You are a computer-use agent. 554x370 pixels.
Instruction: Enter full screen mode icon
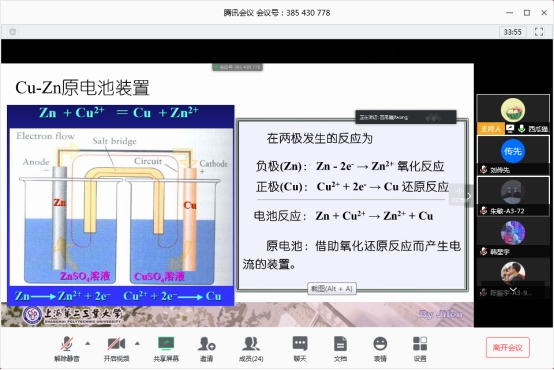pyautogui.click(x=539, y=32)
